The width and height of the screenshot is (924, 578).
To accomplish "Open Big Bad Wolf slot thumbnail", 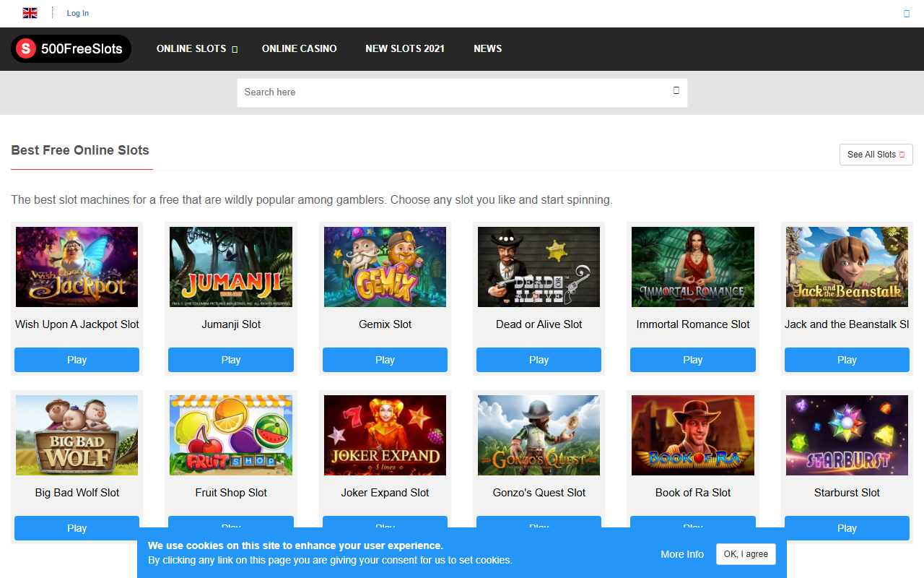I will coord(77,435).
